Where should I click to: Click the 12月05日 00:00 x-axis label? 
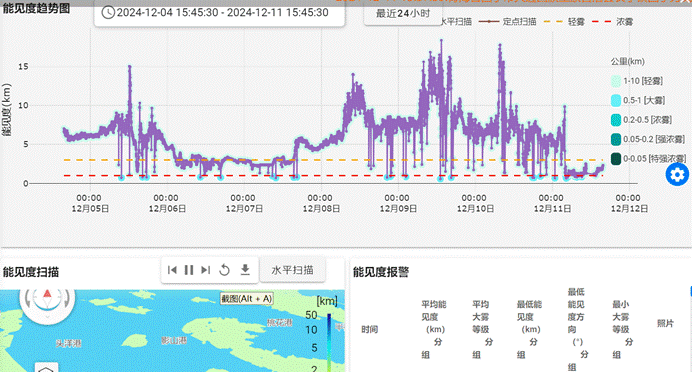pos(90,203)
